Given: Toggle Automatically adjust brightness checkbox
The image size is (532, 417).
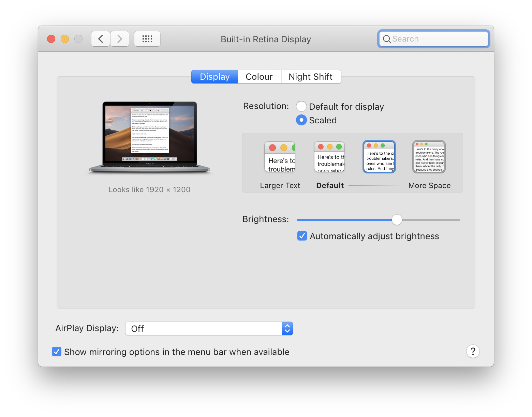Looking at the screenshot, I should 302,236.
